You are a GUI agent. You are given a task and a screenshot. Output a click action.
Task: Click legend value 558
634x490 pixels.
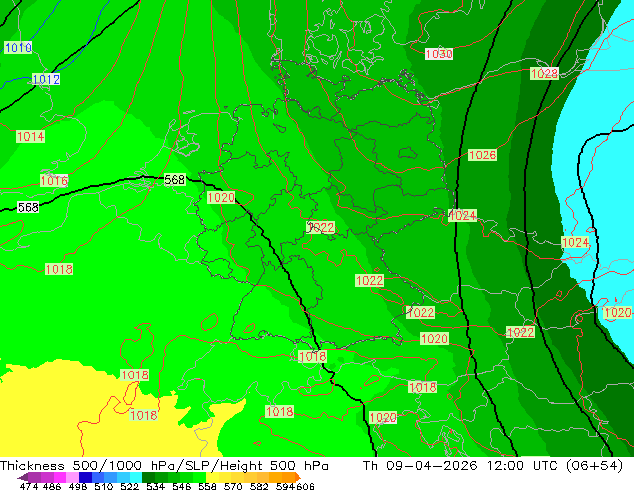click(207, 486)
